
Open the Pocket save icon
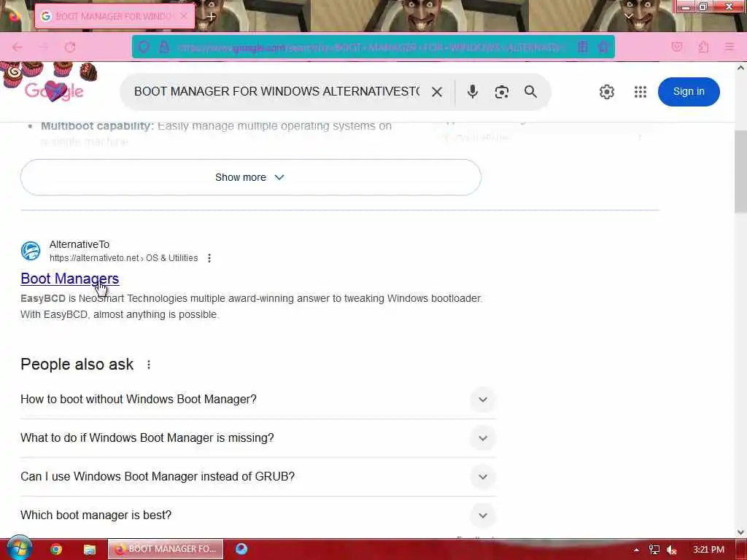click(676, 47)
